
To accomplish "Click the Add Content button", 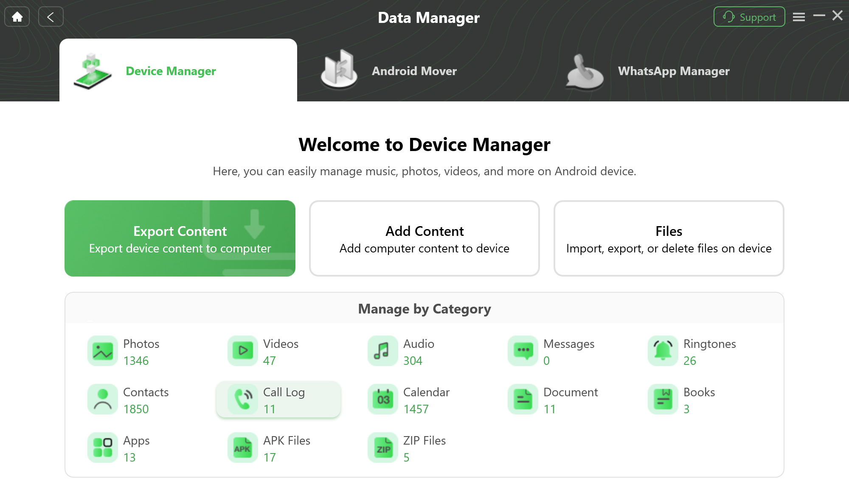I will (x=424, y=238).
